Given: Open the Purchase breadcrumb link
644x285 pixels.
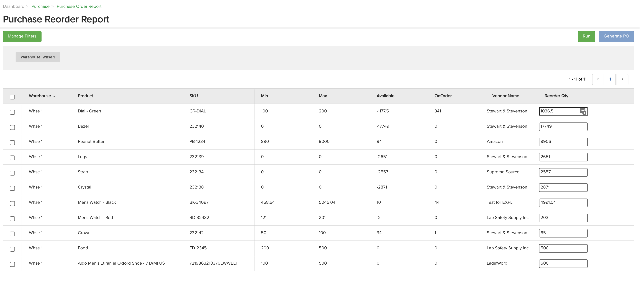Looking at the screenshot, I should (40, 6).
